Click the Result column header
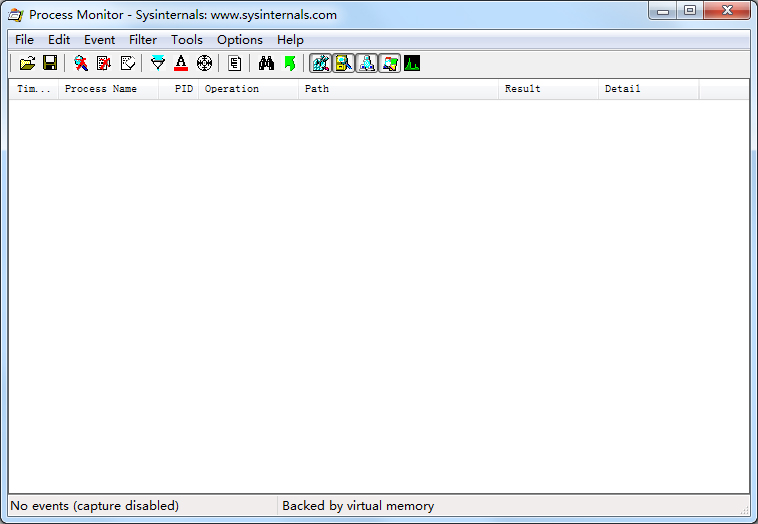 click(549, 89)
